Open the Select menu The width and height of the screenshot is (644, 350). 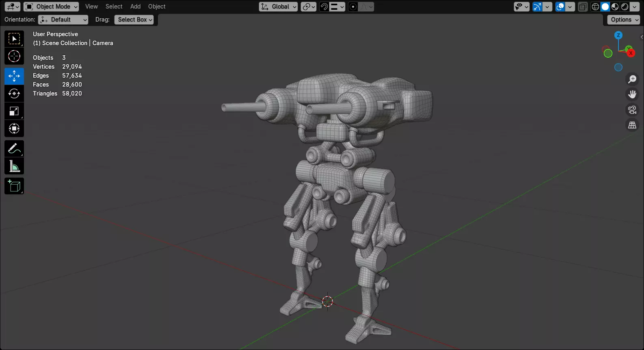tap(114, 7)
